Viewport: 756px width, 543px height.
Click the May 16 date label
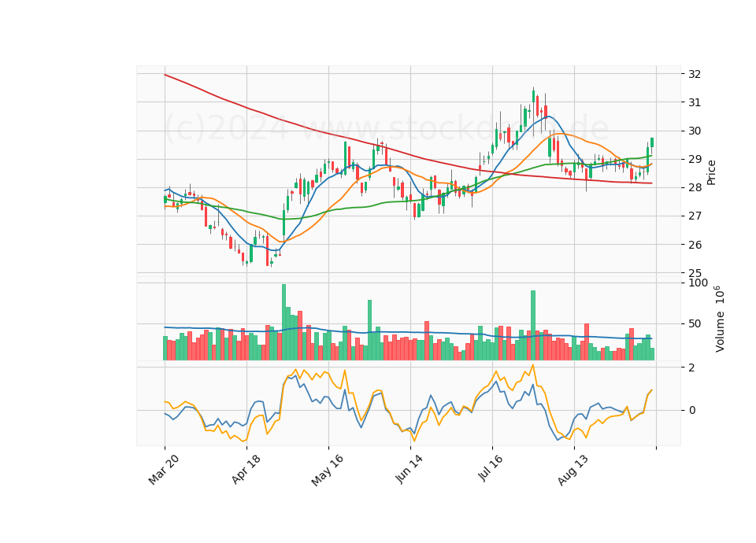(x=327, y=470)
